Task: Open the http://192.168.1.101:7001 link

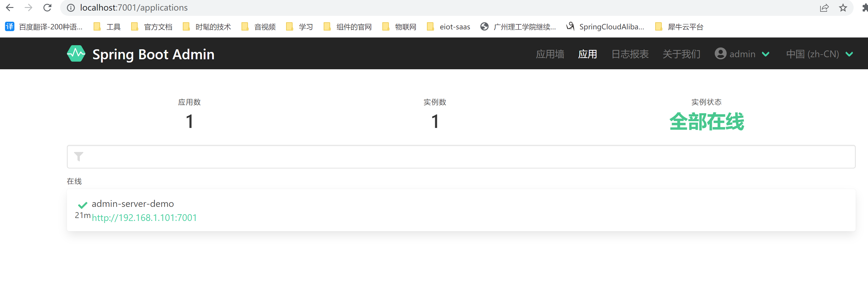Action: point(144,218)
